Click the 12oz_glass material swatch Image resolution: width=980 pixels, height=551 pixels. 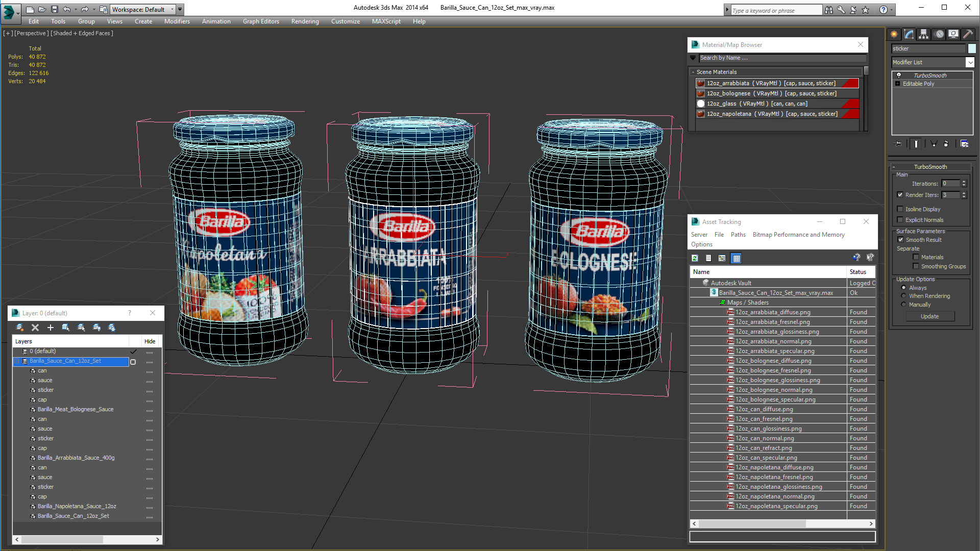[x=701, y=104]
